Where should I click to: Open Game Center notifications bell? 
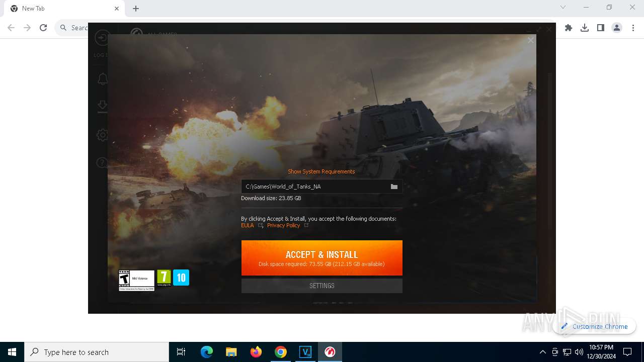click(x=103, y=79)
